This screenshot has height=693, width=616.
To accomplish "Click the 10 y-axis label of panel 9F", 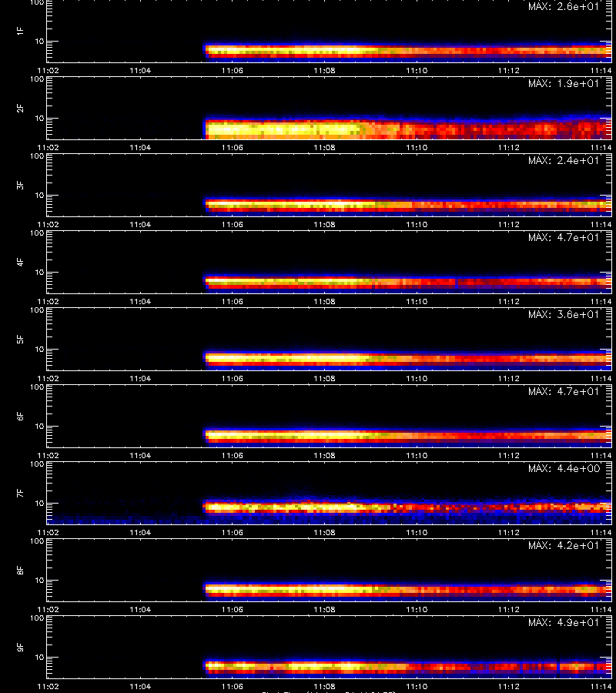I will tap(40, 658).
